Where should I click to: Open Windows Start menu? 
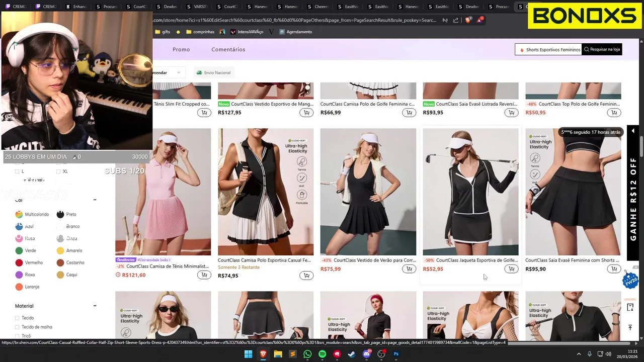(x=249, y=354)
